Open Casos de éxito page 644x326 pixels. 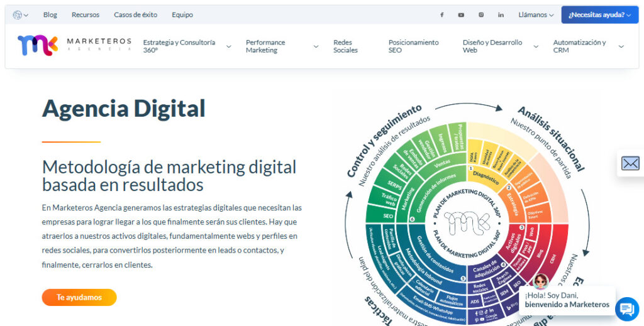click(136, 15)
